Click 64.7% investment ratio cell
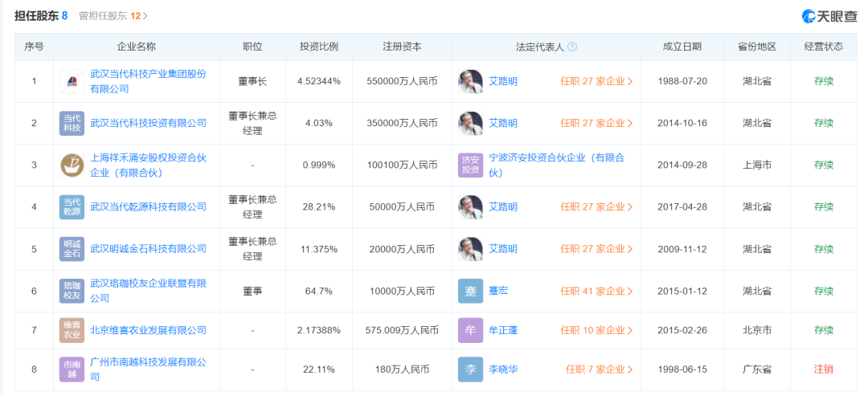Screen dimensions: 868x396 tap(319, 291)
